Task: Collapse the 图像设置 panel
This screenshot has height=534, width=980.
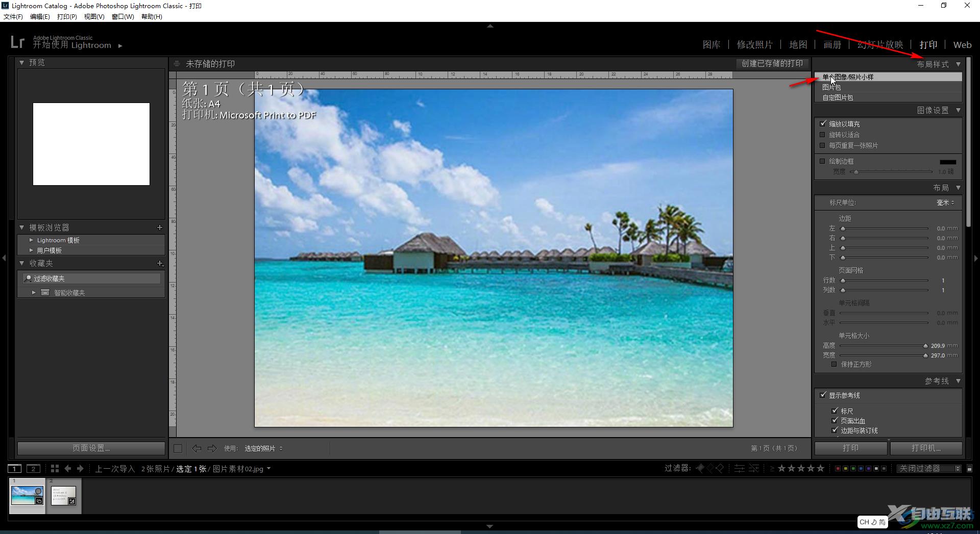Action: tap(958, 110)
